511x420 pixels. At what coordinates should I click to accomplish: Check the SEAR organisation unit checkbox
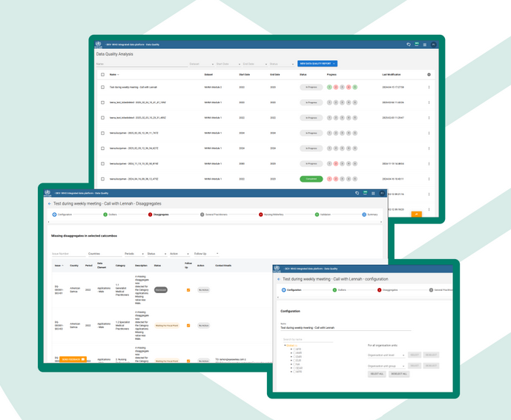click(294, 368)
